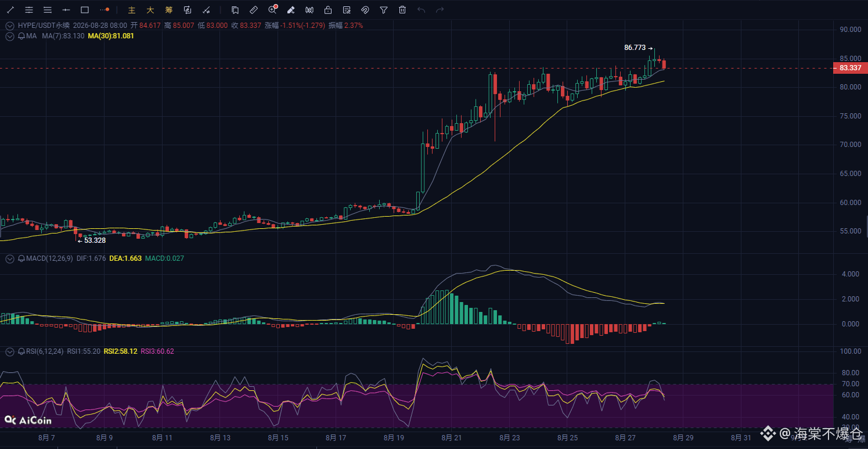
Task: Click the overlapping pages icon in toolbar
Action: pos(235,10)
